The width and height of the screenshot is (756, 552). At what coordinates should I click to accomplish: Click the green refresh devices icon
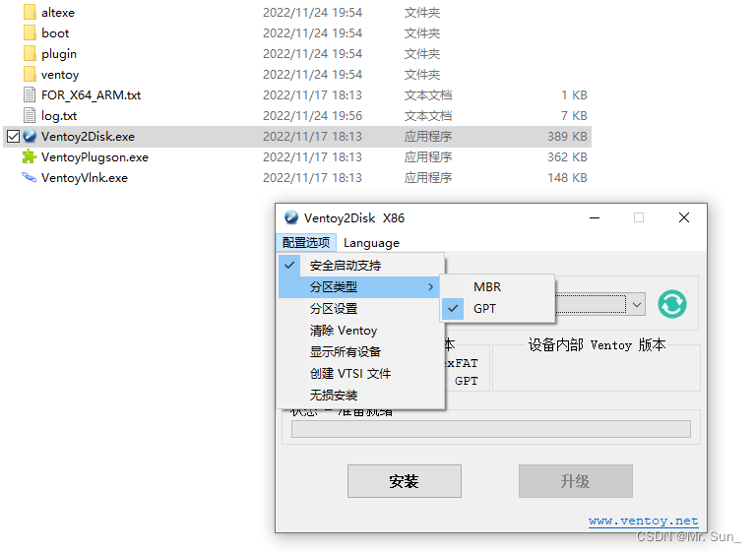pos(672,304)
